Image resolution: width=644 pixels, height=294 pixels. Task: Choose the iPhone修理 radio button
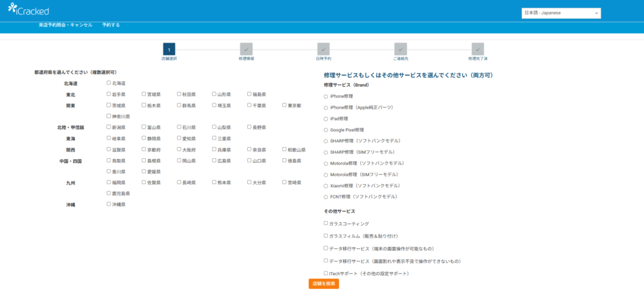pos(326,97)
